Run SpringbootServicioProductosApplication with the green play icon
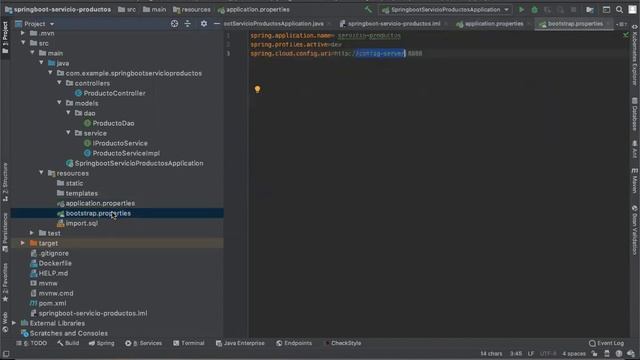 coord(521,9)
